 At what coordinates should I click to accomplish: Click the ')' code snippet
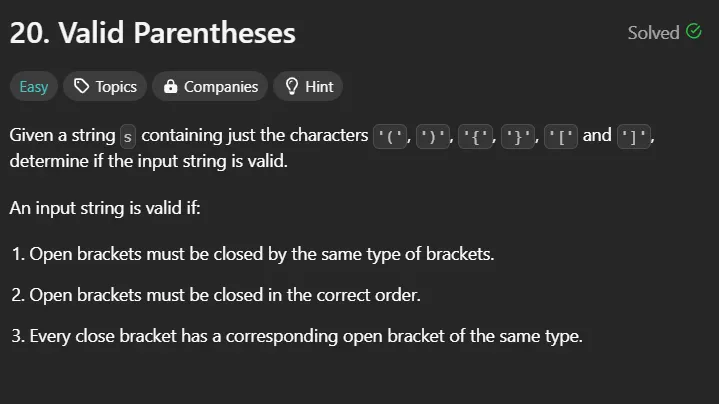433,136
